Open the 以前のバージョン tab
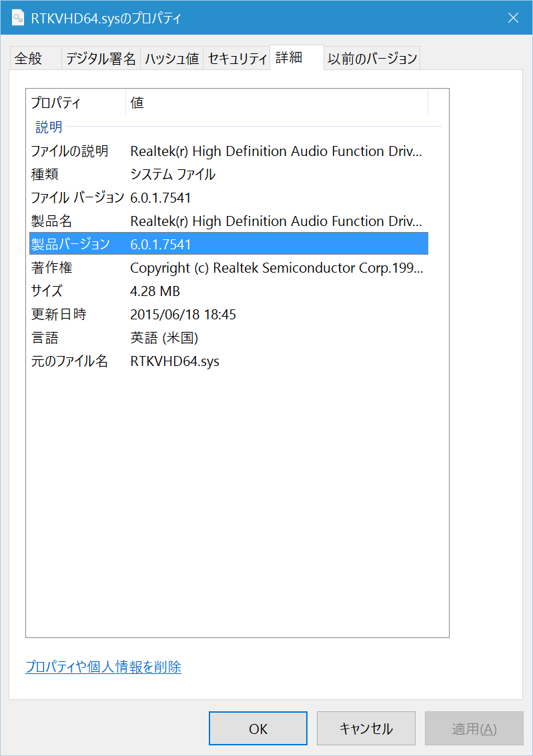Viewport: 533px width, 756px height. (372, 58)
